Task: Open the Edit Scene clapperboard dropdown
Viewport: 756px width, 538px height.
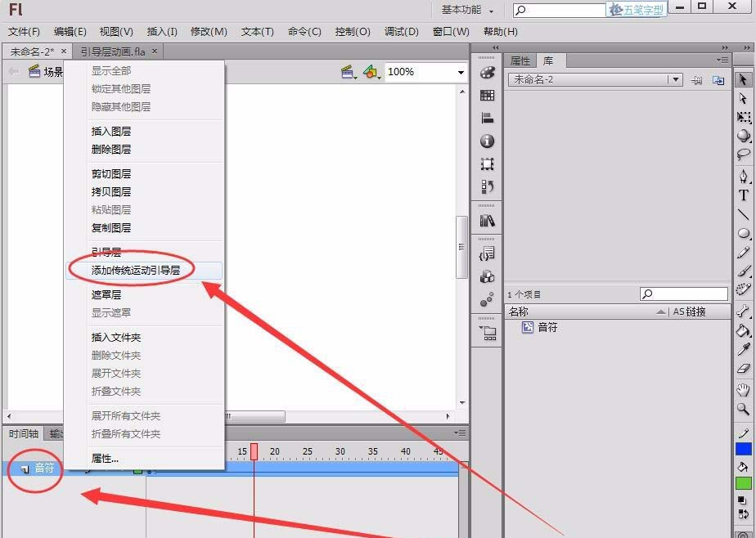Action: pos(348,72)
